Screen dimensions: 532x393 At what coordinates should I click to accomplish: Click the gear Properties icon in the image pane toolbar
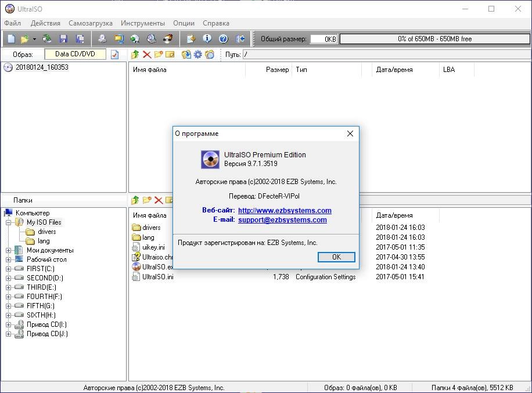tap(198, 54)
